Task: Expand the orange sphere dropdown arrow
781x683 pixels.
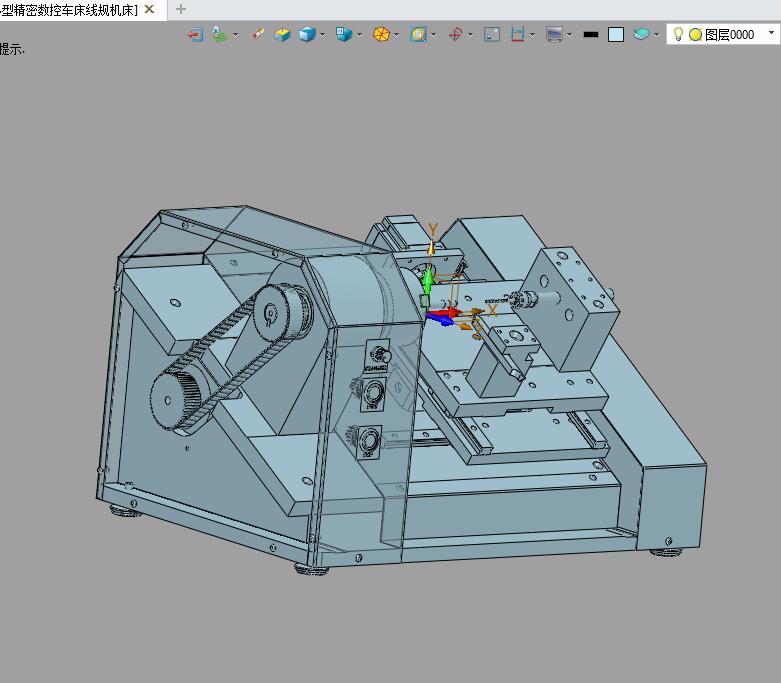Action: (396, 35)
